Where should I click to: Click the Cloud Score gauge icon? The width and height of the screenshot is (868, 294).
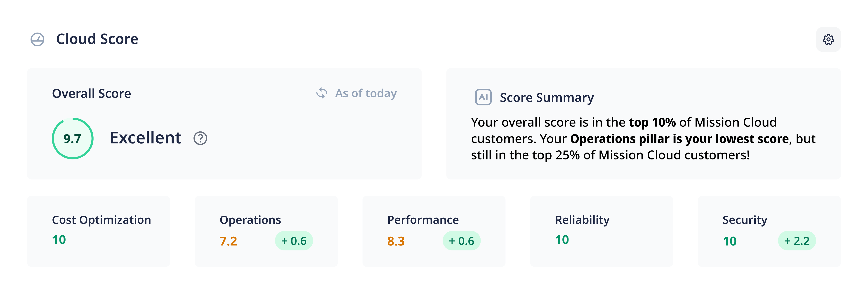(37, 39)
